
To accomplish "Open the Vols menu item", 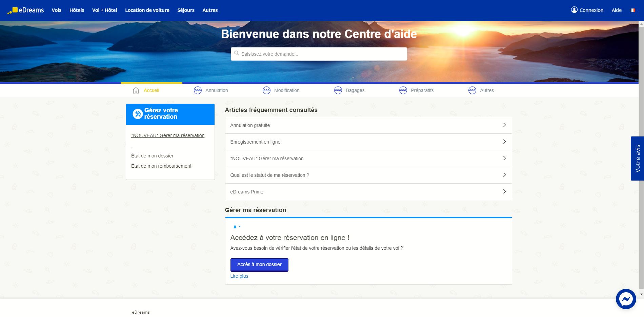I will point(57,10).
